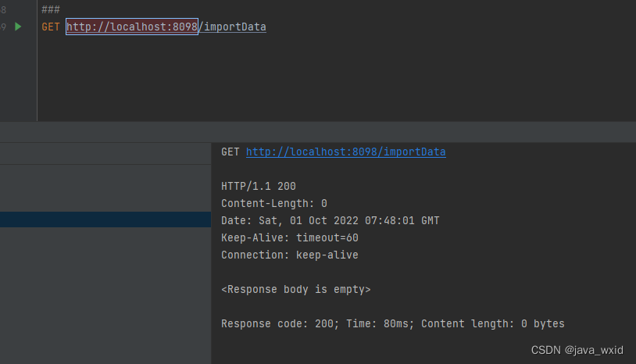Select the GET keyword in the editor

(51, 27)
